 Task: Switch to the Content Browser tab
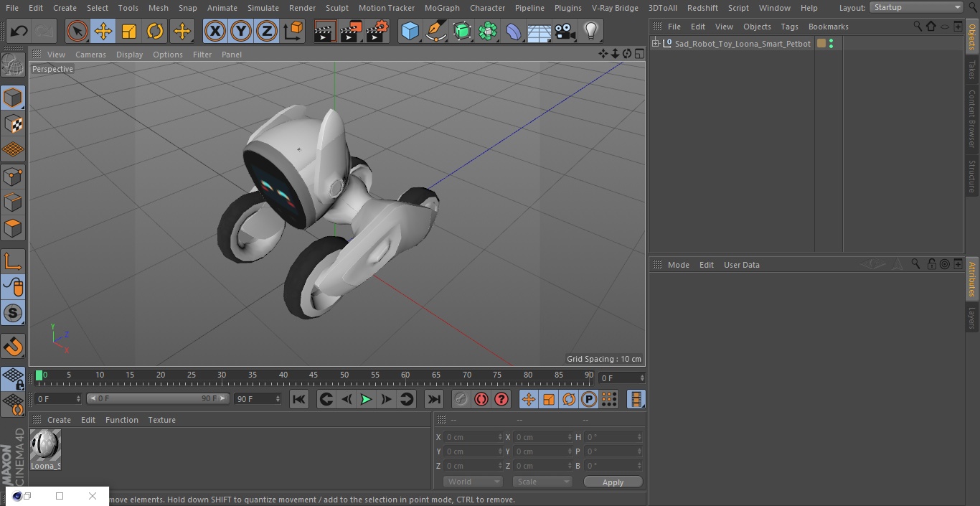pyautogui.click(x=972, y=118)
